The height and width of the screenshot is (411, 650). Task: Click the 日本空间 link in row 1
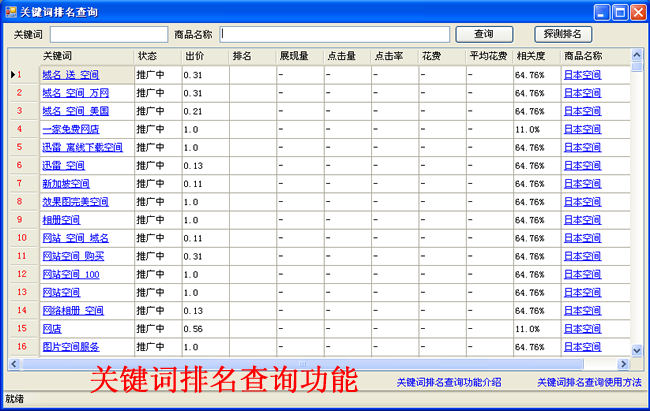click(582, 75)
